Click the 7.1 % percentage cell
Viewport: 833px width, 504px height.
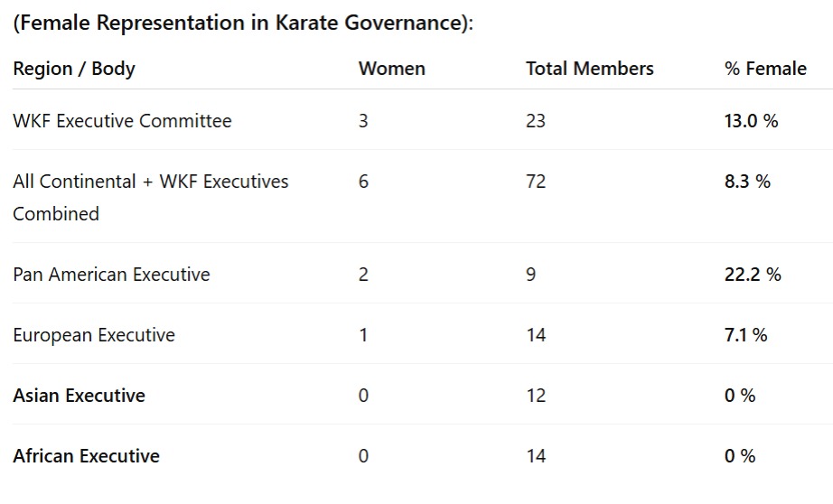745,335
